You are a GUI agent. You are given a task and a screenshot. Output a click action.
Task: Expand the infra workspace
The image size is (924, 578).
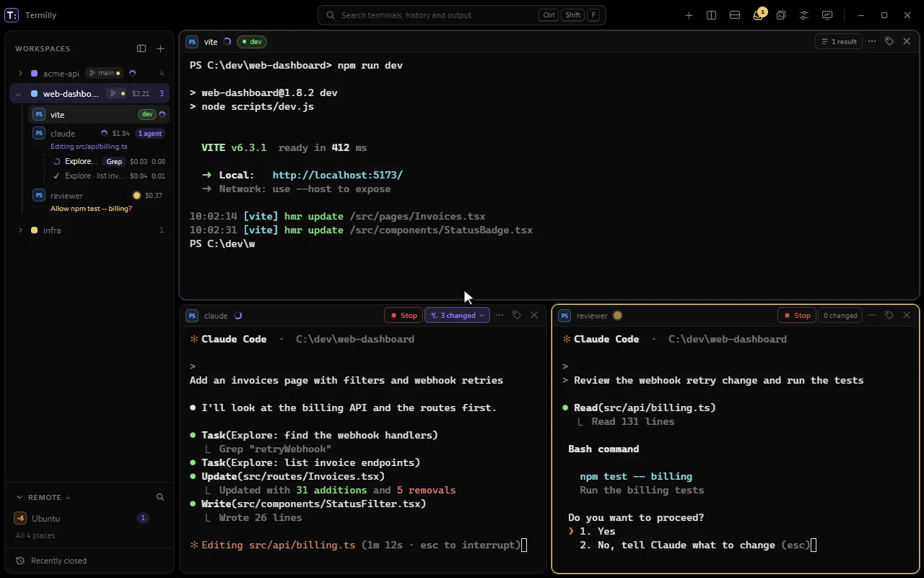20,230
